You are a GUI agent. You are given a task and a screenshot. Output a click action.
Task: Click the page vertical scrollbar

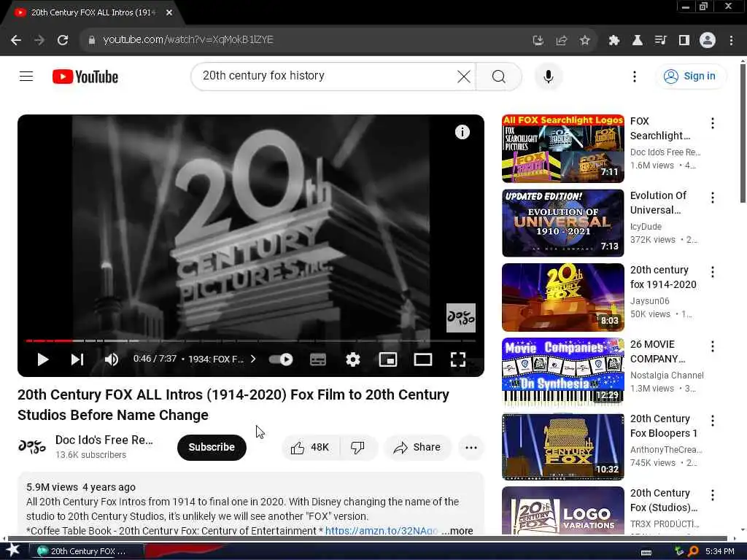coord(743,133)
